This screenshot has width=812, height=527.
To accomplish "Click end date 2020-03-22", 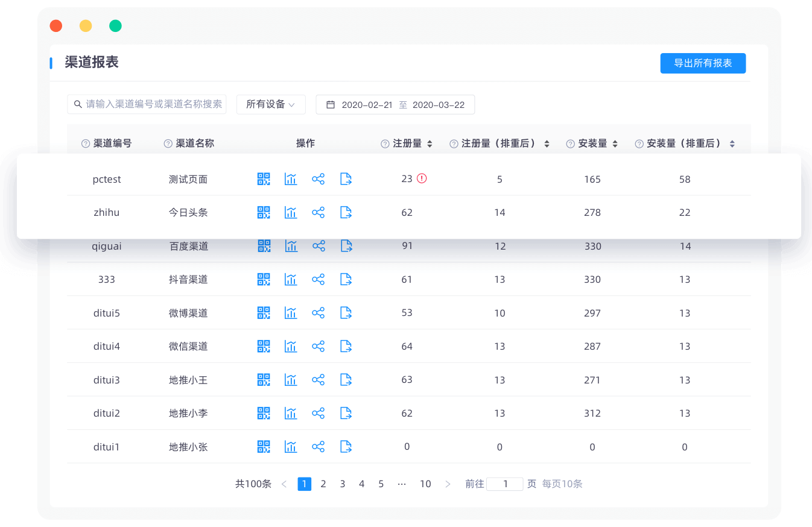I will coord(439,104).
